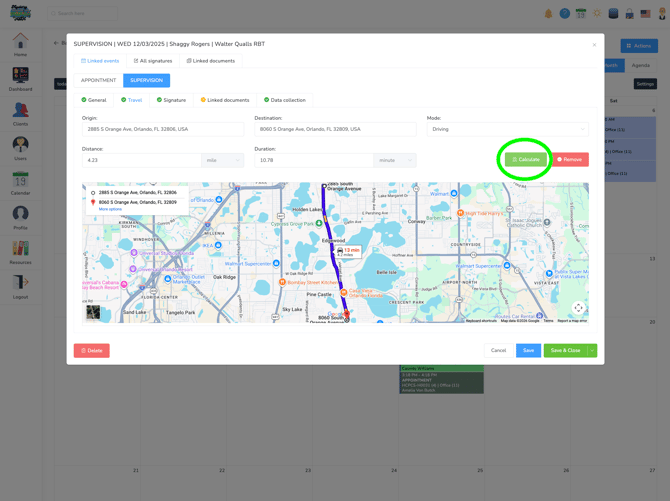Select the SUPERVISION tab
The height and width of the screenshot is (501, 670).
point(147,80)
